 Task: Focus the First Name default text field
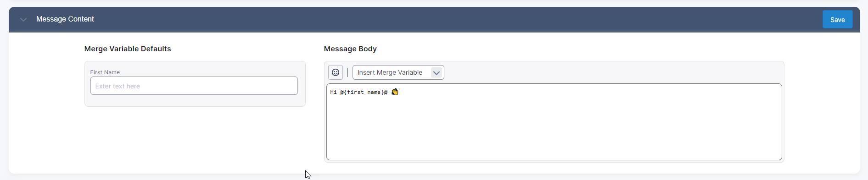[194, 86]
